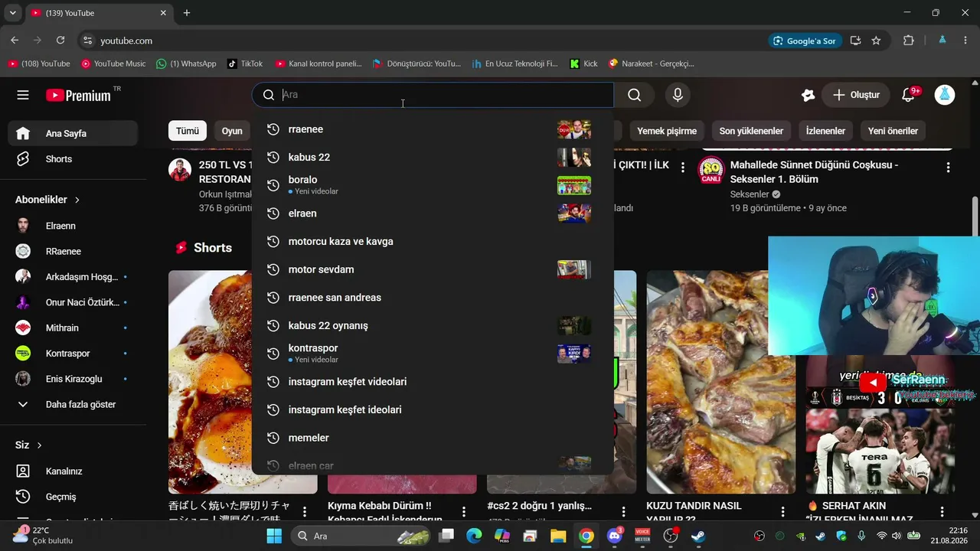
Task: Choose the 'motor sevdam' suggestion
Action: 433,269
